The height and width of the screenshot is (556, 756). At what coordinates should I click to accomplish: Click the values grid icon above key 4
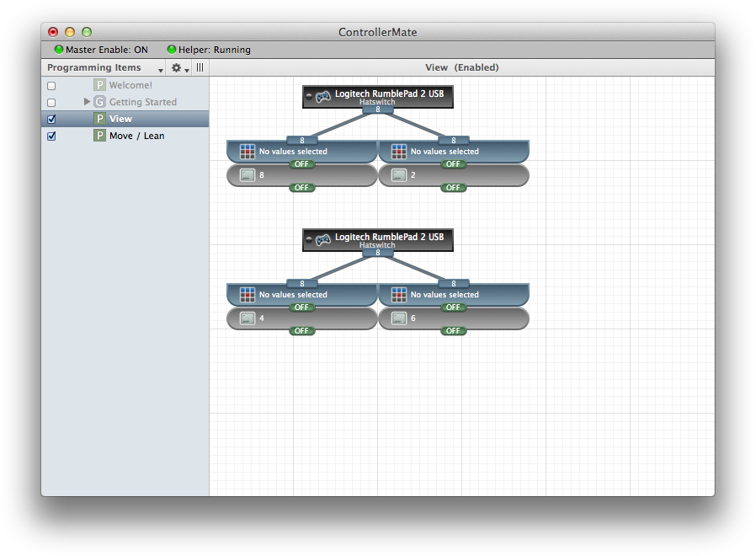(248, 295)
